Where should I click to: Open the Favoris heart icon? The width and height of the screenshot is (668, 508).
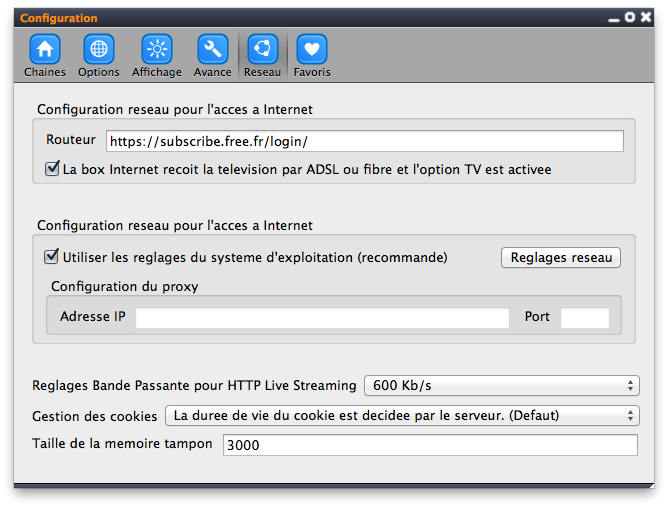[x=312, y=49]
